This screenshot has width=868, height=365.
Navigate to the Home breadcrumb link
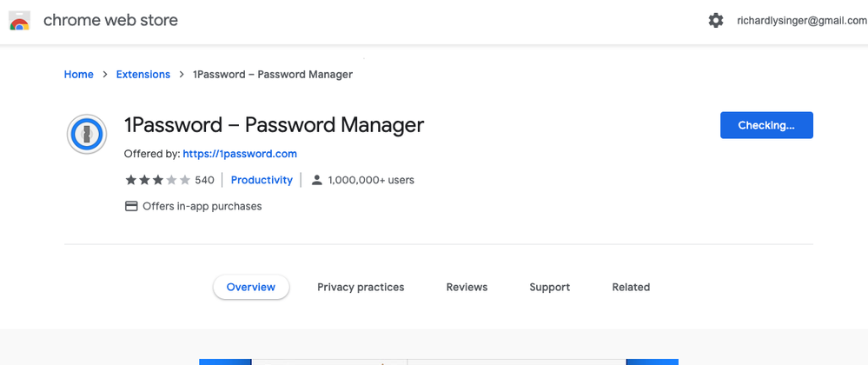pos(79,75)
